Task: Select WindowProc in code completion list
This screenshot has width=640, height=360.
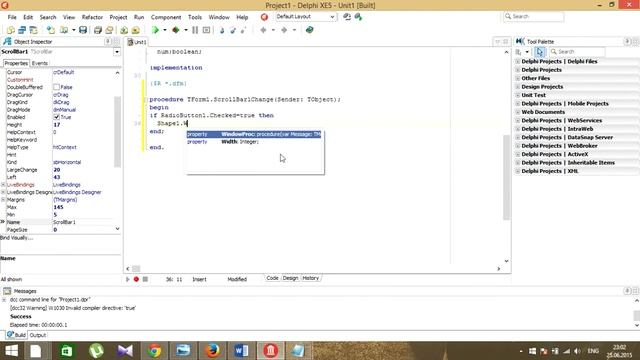Action: tap(254, 134)
